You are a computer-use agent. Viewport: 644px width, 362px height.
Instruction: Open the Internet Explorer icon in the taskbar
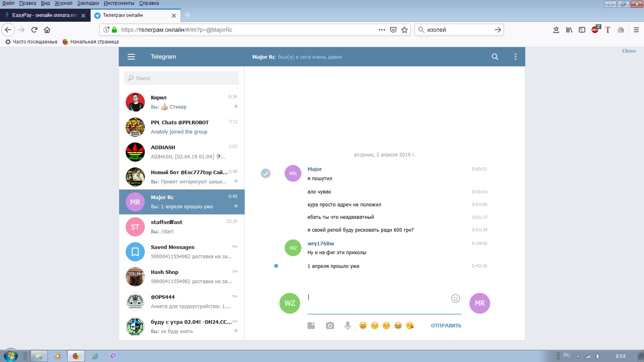95,356
